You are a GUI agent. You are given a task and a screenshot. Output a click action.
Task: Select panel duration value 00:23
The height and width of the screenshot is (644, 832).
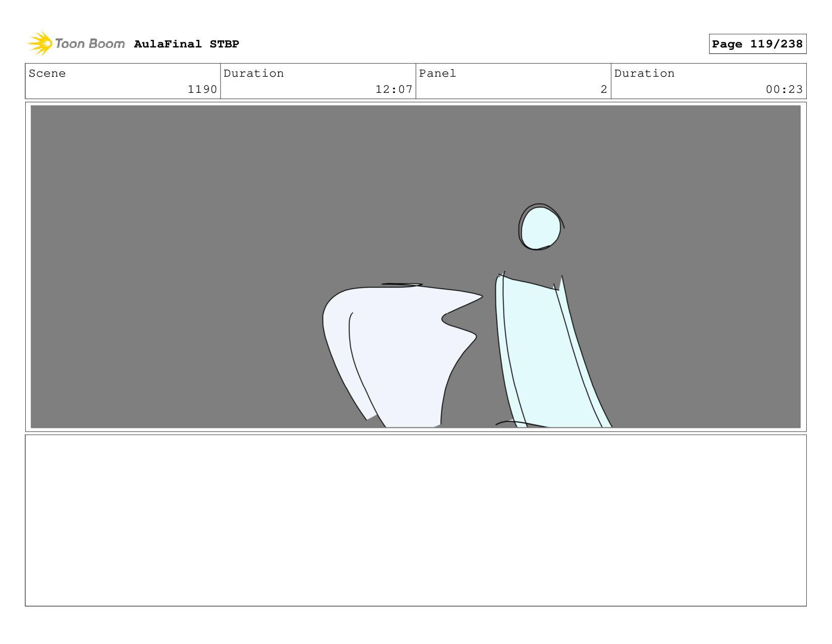pos(784,89)
